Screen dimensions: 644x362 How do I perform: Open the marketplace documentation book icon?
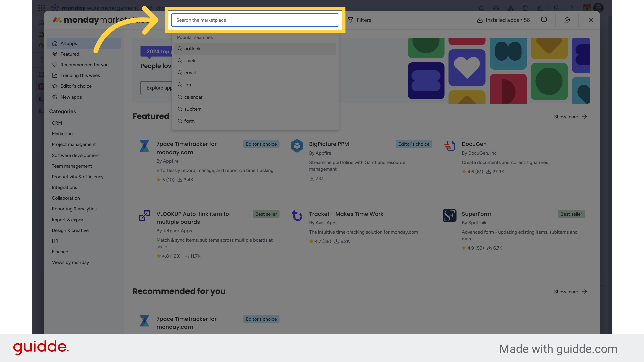click(x=544, y=20)
